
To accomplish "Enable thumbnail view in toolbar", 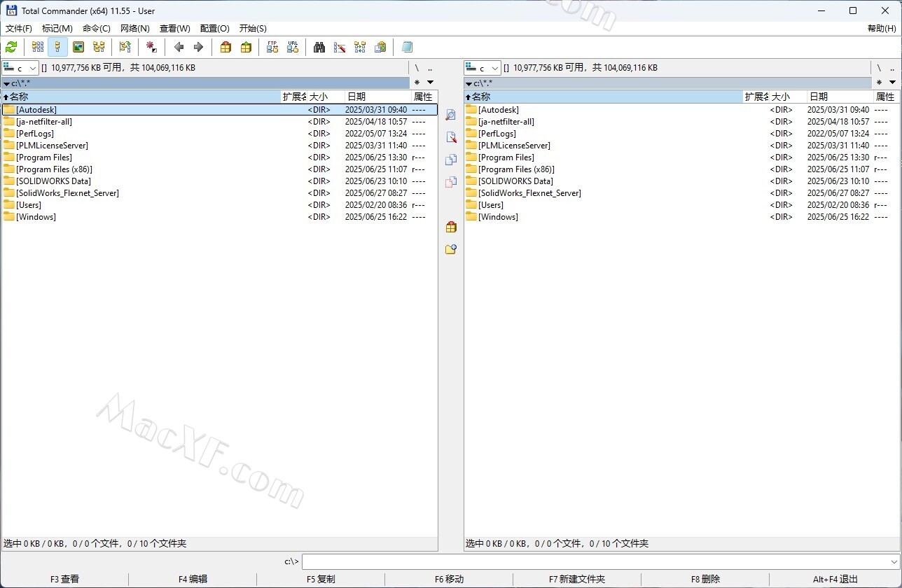I will [x=78, y=47].
